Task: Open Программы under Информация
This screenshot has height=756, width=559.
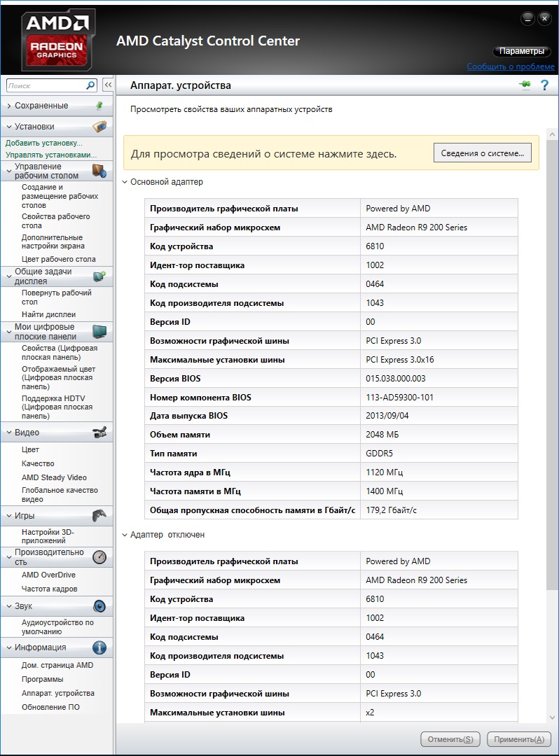Action: click(42, 679)
